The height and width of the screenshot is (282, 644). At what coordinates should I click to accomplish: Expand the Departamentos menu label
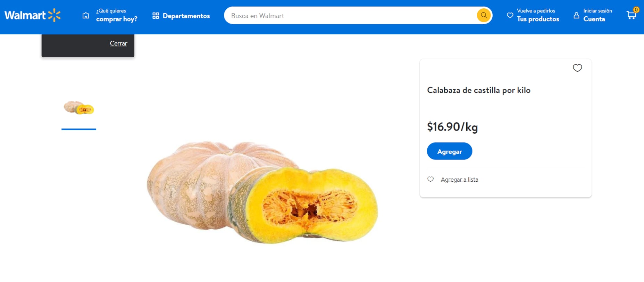pyautogui.click(x=186, y=16)
